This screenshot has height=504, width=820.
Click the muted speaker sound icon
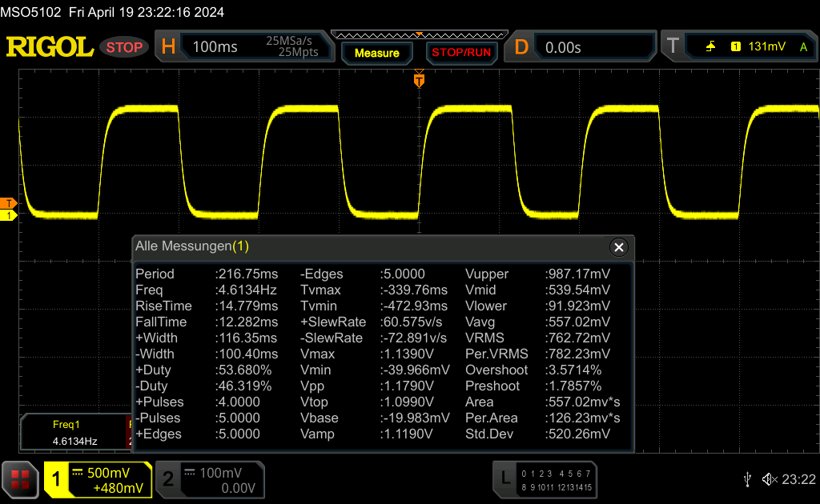769,478
